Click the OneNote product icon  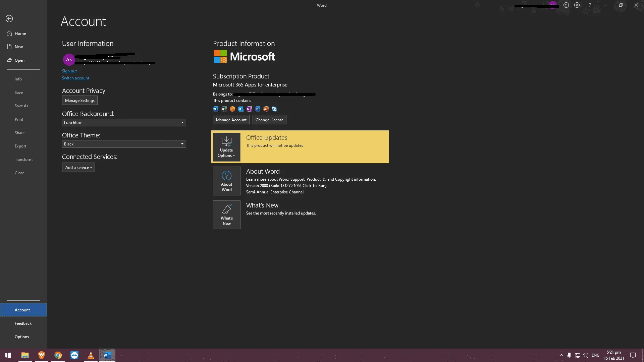[249, 109]
